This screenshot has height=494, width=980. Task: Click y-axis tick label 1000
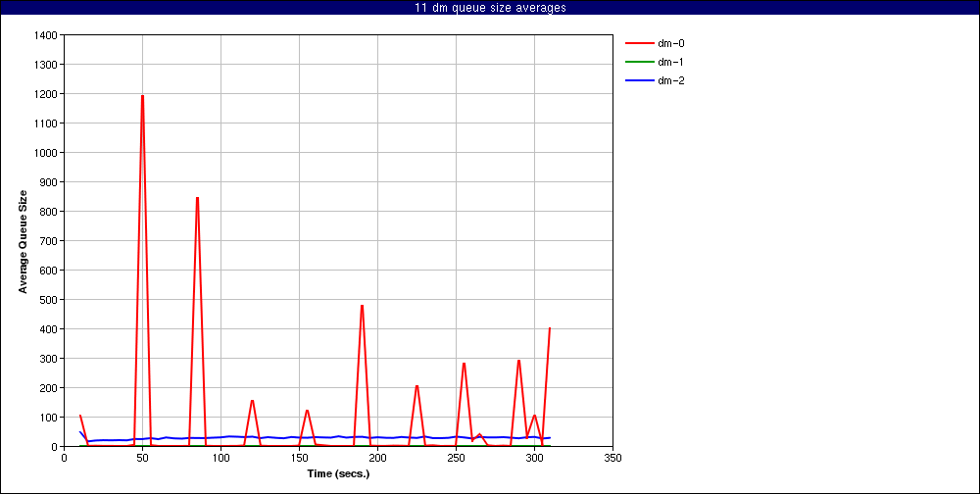coord(47,153)
